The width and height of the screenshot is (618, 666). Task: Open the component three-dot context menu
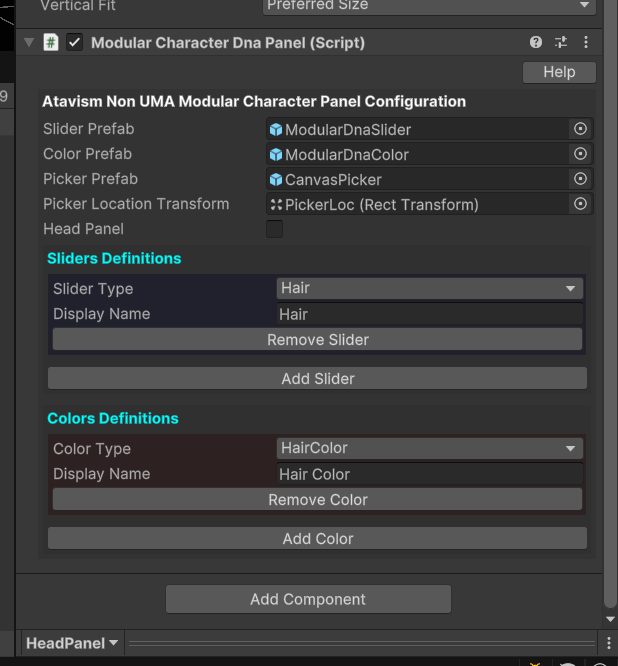(586, 43)
